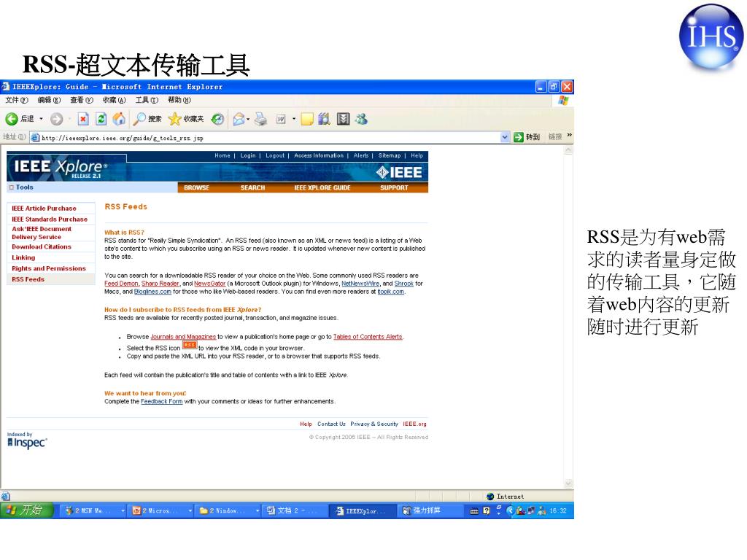Select the BROWSE navigation tab
Image resolution: width=747 pixels, height=560 pixels.
[197, 187]
